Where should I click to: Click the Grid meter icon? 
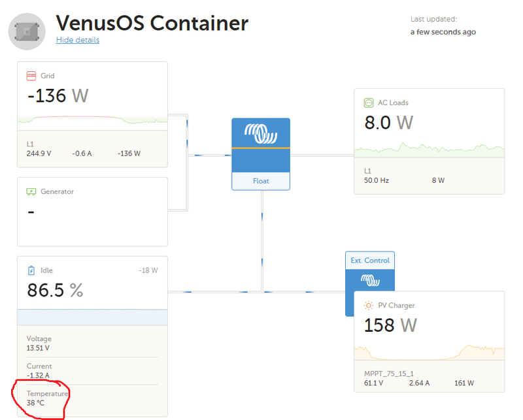pyautogui.click(x=31, y=76)
